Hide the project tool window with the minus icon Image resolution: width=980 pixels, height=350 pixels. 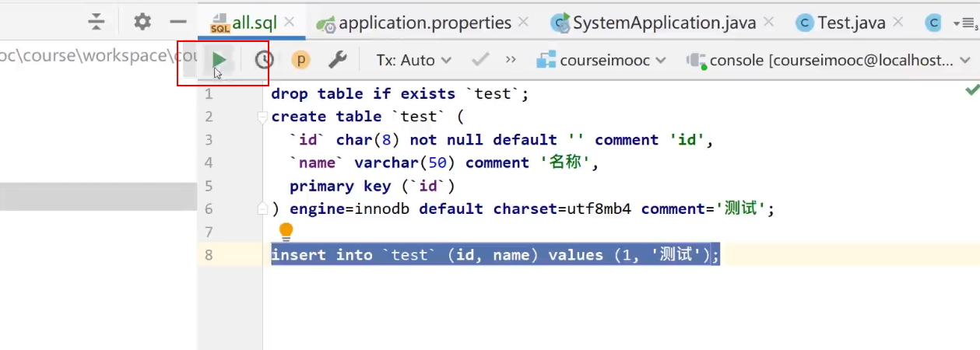[178, 22]
